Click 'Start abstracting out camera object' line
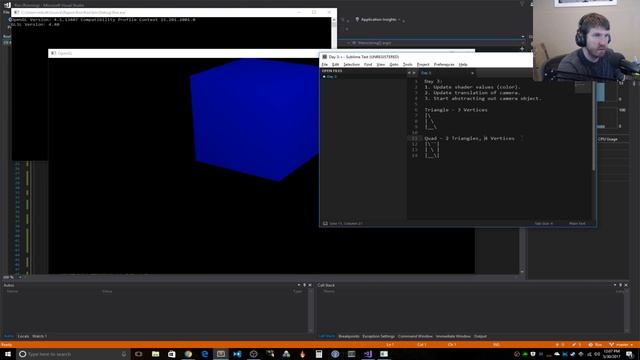The width and height of the screenshot is (640, 360). (x=483, y=98)
